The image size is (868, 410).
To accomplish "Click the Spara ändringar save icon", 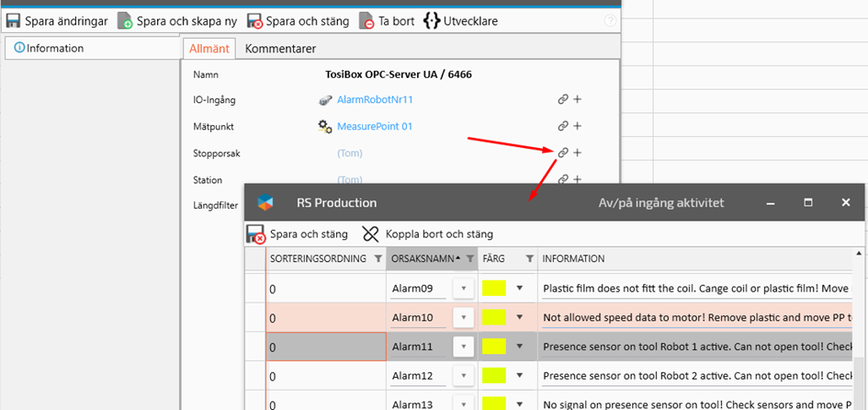I will coord(15,20).
